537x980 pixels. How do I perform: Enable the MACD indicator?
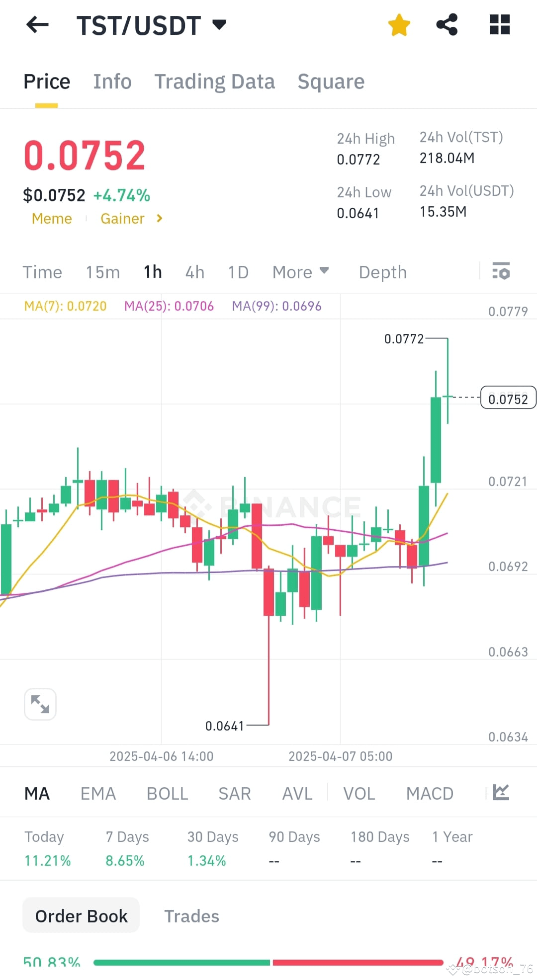pyautogui.click(x=430, y=793)
